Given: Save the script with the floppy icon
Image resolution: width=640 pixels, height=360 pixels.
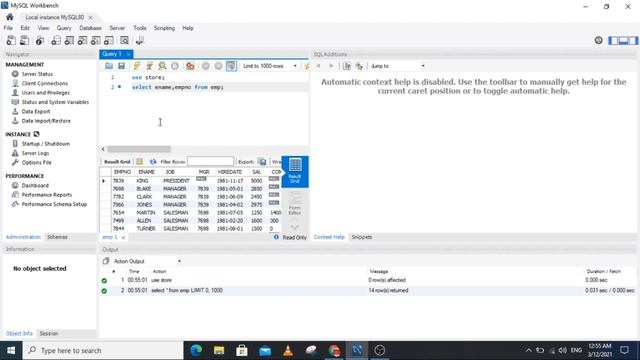Looking at the screenshot, I should tap(121, 66).
